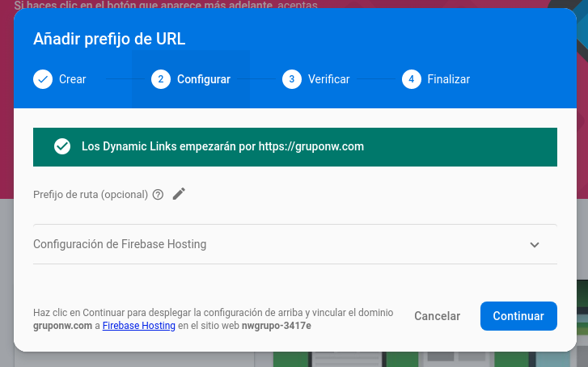
Task: Click the completed checkmark step Crear
Action: point(43,79)
